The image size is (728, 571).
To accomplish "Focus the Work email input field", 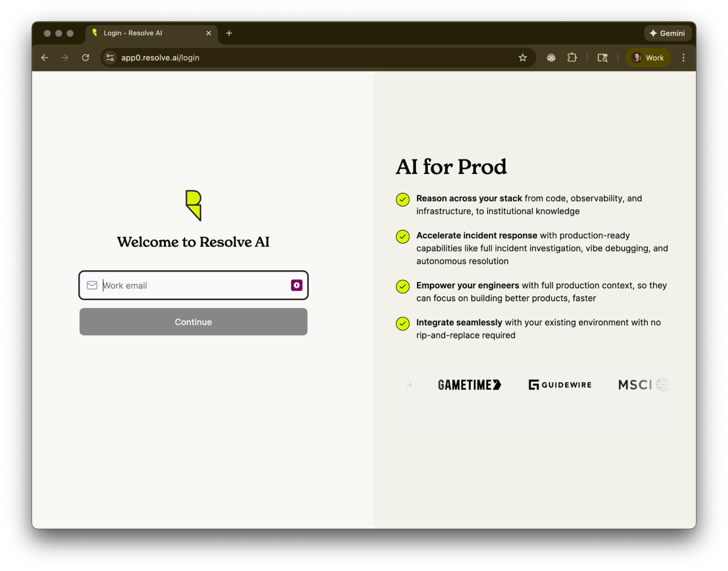I will (193, 285).
